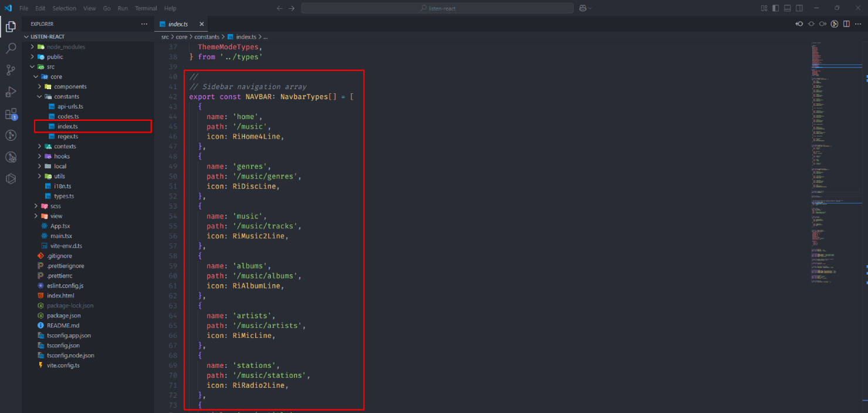
Task: Open the Terminal menu
Action: tap(147, 8)
